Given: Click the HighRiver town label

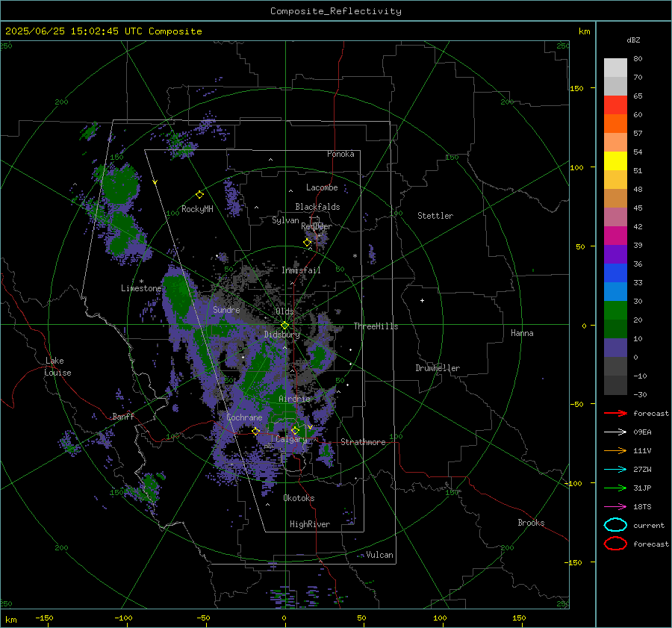Looking at the screenshot, I should click(x=310, y=524).
